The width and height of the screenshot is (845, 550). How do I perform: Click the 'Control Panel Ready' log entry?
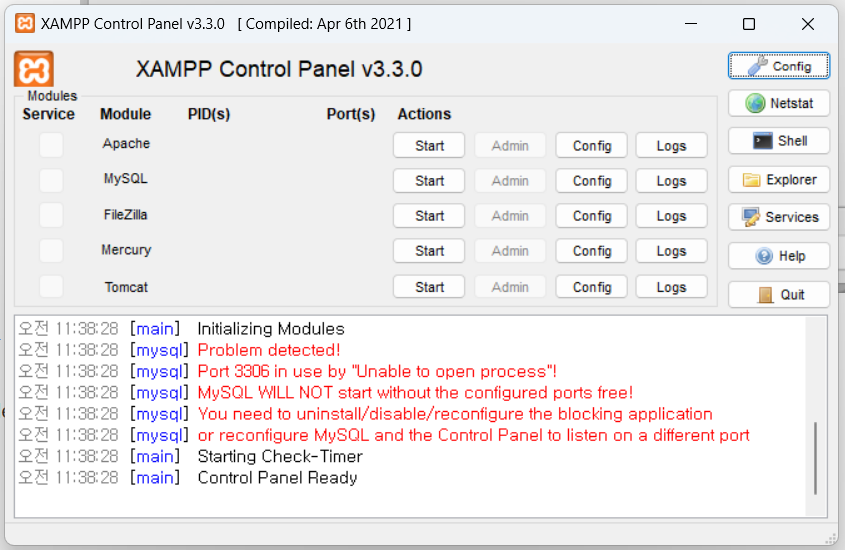coord(277,478)
